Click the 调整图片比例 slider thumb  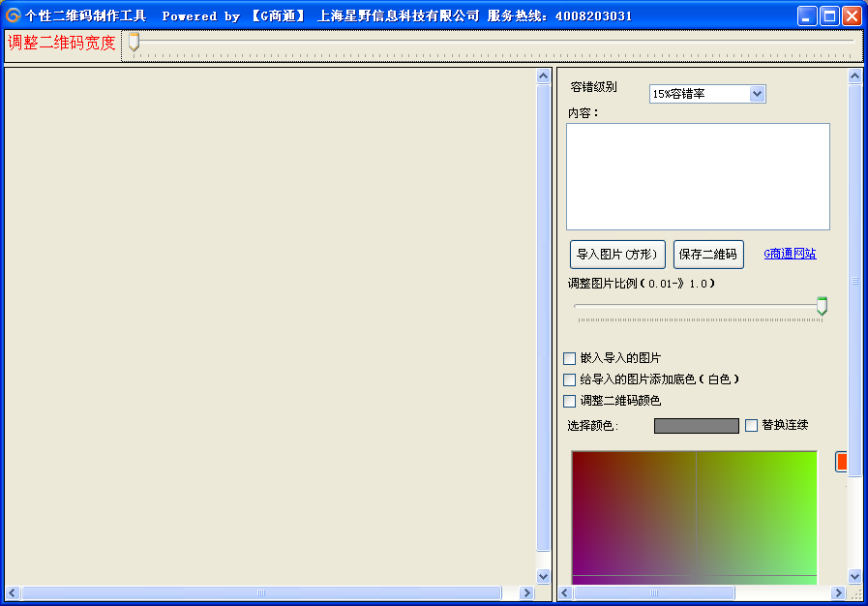click(823, 306)
